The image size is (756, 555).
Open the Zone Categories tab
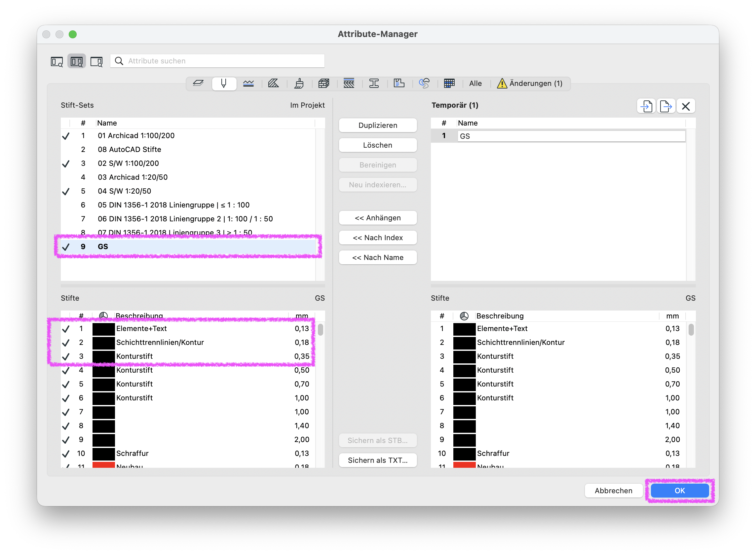pyautogui.click(x=399, y=83)
